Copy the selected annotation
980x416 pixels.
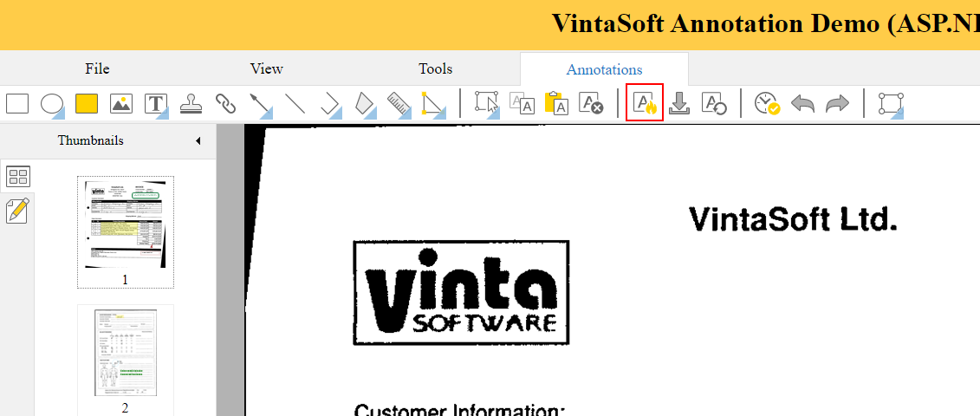(x=522, y=103)
